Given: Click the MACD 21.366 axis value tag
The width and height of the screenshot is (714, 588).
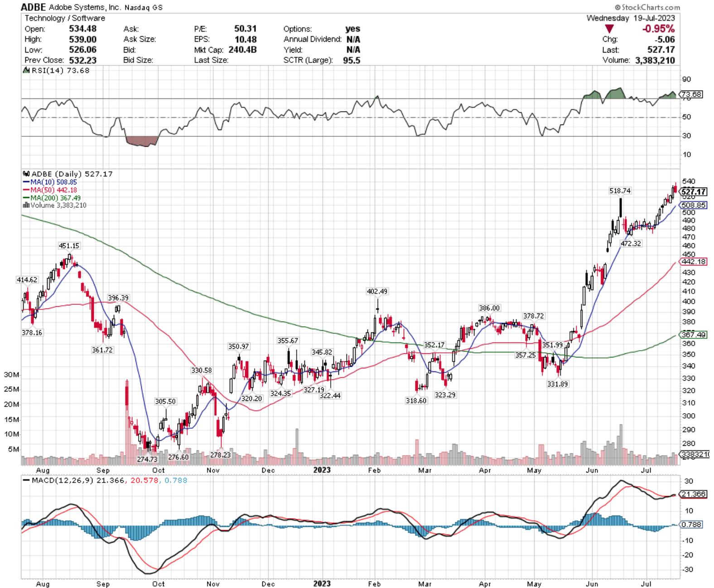Looking at the screenshot, I should tap(694, 494).
